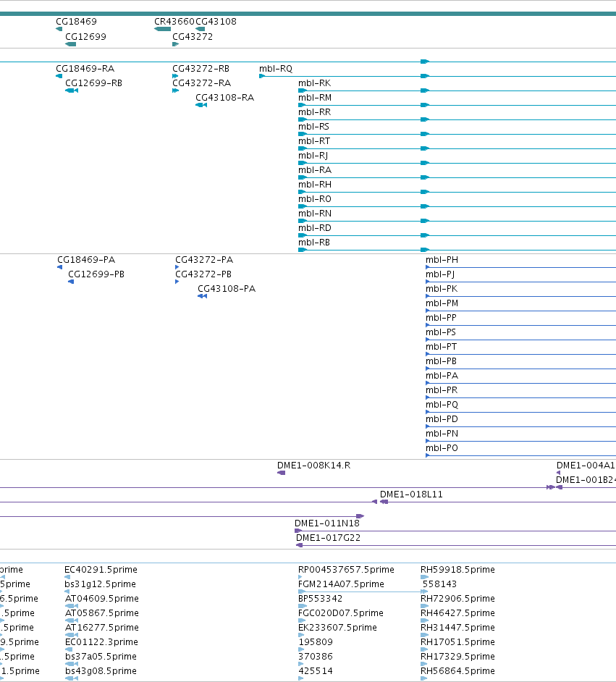Open EST EC01122.3prime

[101, 641]
